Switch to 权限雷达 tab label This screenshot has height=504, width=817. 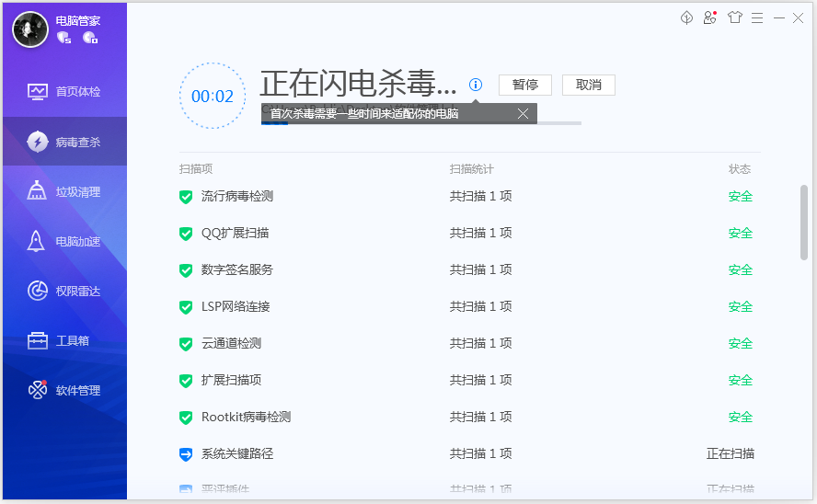(x=78, y=291)
